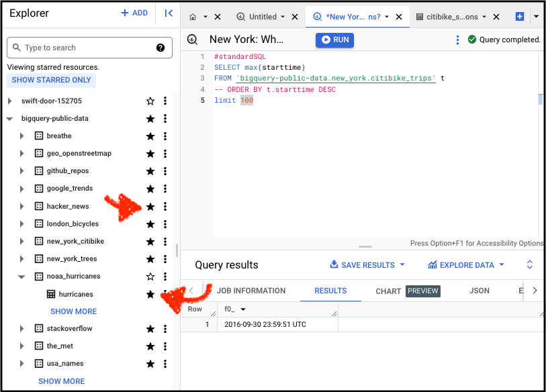Expand the new_york_citibike dataset

pyautogui.click(x=21, y=241)
